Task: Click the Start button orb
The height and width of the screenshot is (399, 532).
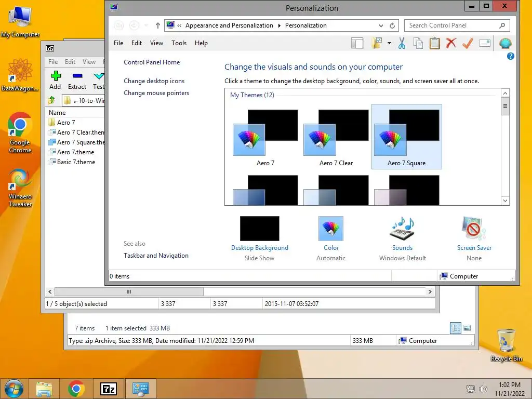Action: [14, 389]
